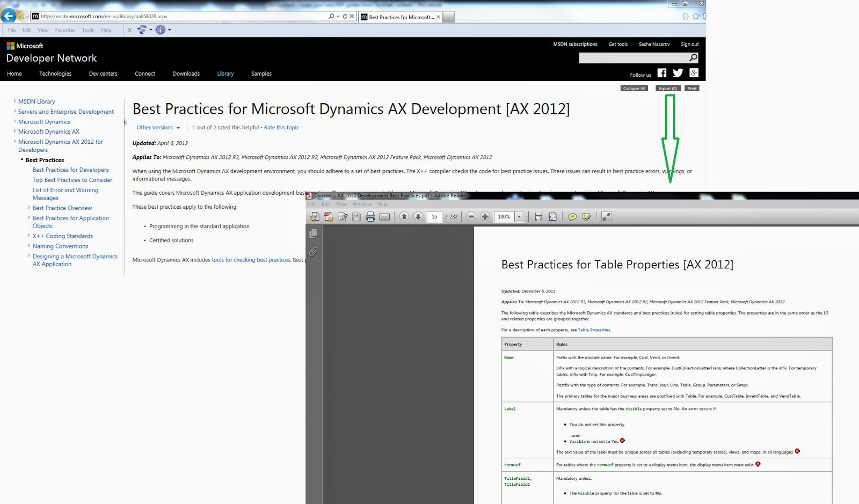
Task: Click the round info toolbar icon
Action: [x=161, y=30]
